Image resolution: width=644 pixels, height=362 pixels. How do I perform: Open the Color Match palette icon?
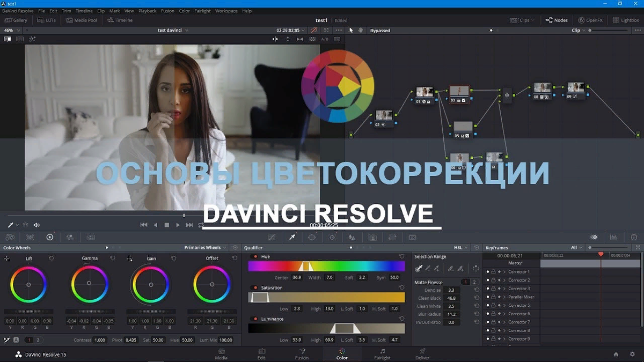click(30, 237)
